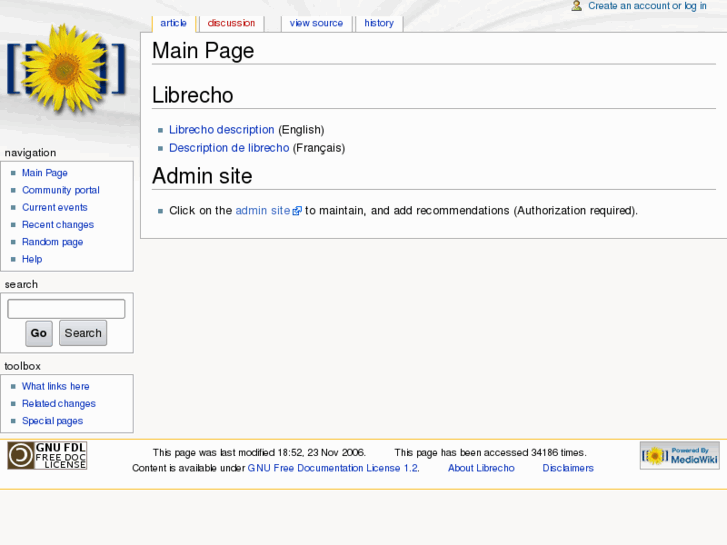Focus the sidebar search input field
Viewport: 727px width, 545px height.
tap(66, 309)
